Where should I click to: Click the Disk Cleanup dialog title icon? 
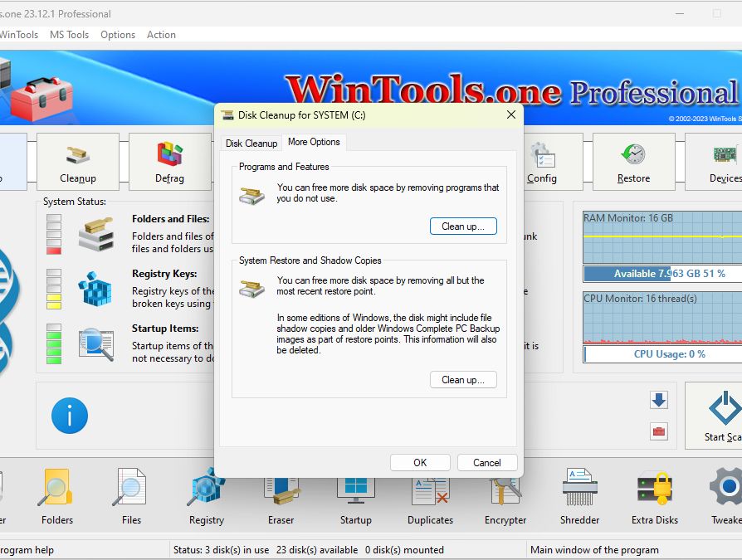[x=227, y=115]
